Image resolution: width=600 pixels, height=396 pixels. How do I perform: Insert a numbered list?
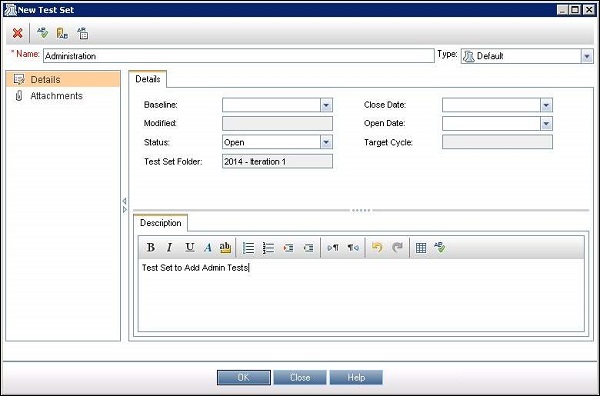(269, 248)
